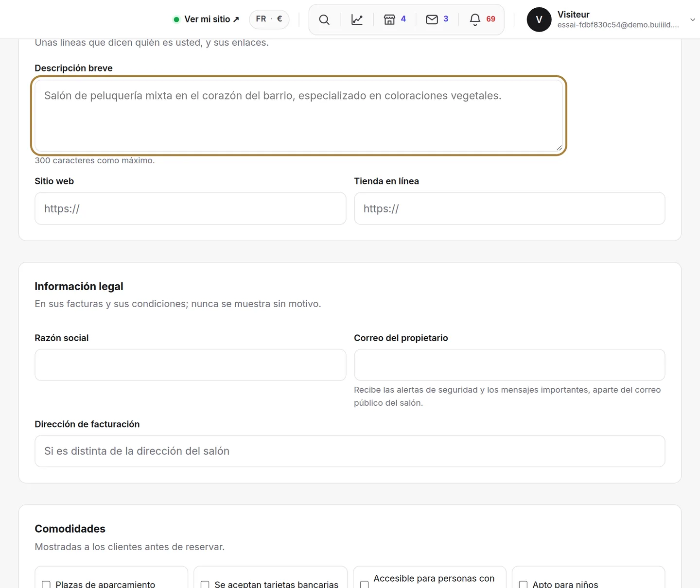
Task: Click the round V user avatar
Action: pyautogui.click(x=539, y=19)
